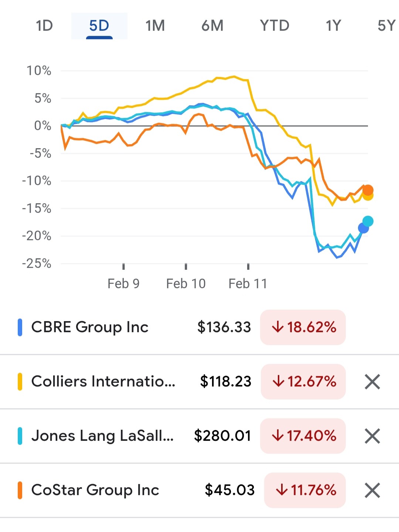Remove CoStar Group Inc from chart

point(372,490)
